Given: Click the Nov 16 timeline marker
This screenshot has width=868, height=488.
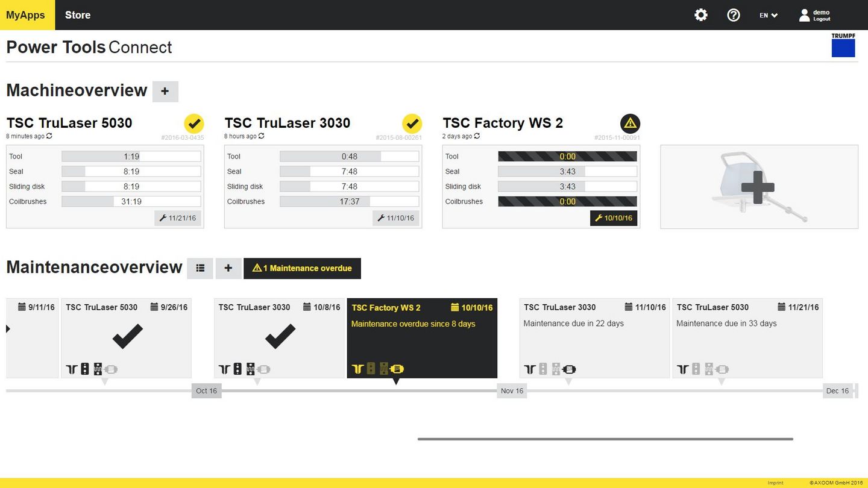Looking at the screenshot, I should coord(512,391).
